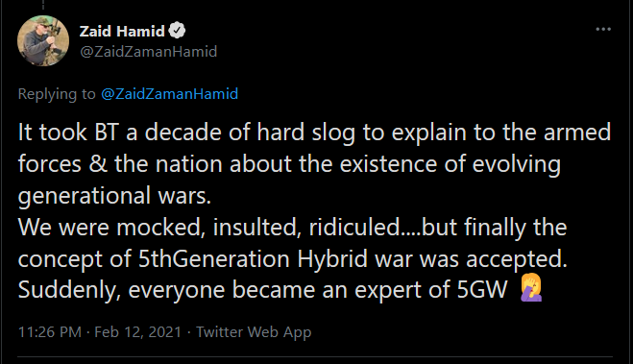Open the Twitter Web App source link
This screenshot has width=633, height=364.
point(254,332)
